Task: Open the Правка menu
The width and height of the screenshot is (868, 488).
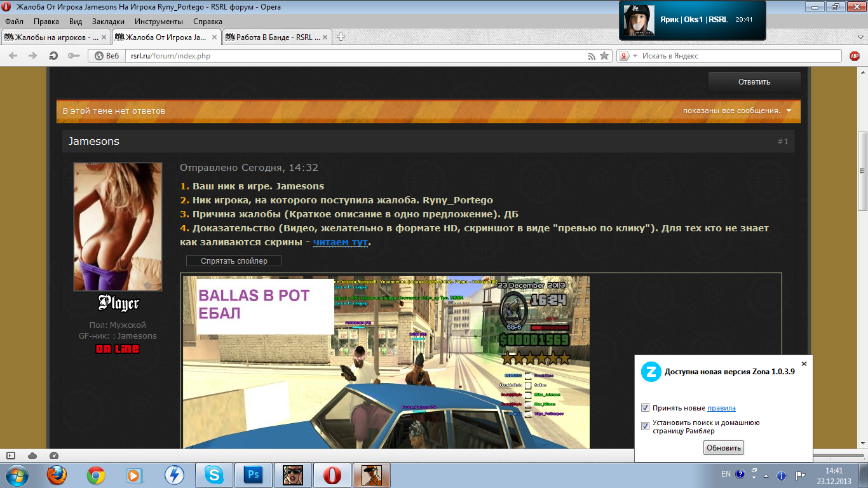Action: pyautogui.click(x=46, y=21)
